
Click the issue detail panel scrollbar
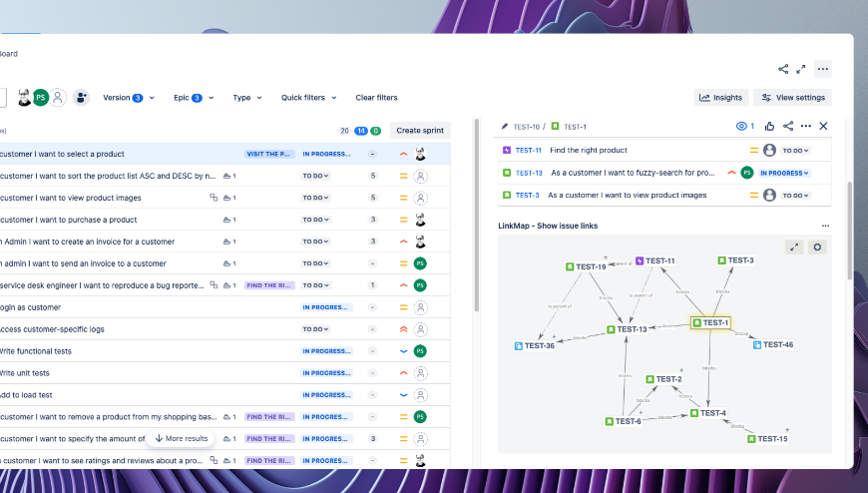[x=850, y=230]
